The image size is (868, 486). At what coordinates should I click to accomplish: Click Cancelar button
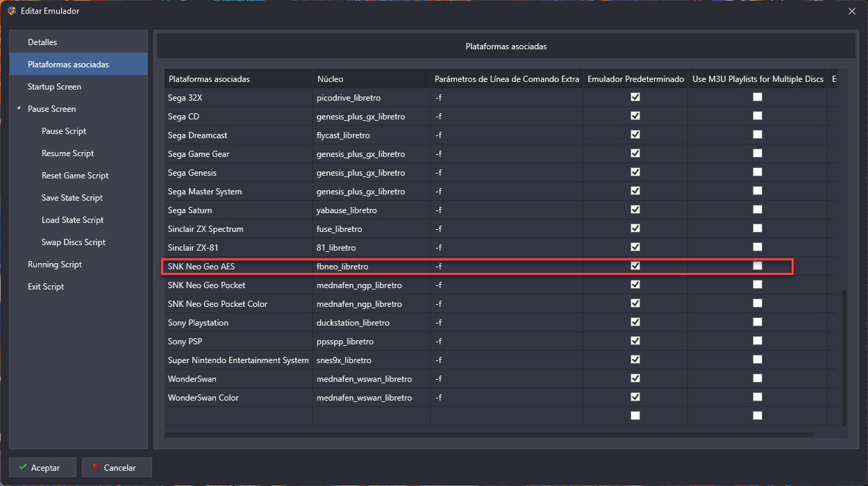click(x=117, y=467)
